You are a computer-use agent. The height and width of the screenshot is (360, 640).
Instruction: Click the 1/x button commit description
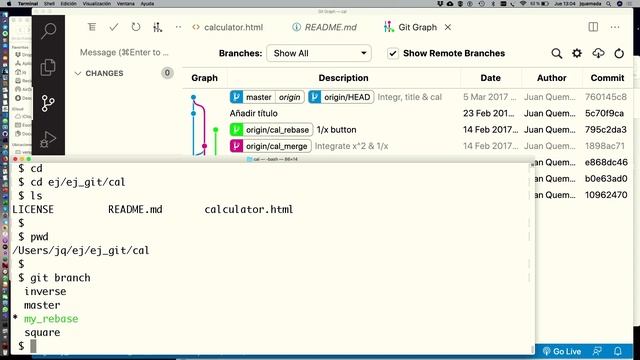336,130
